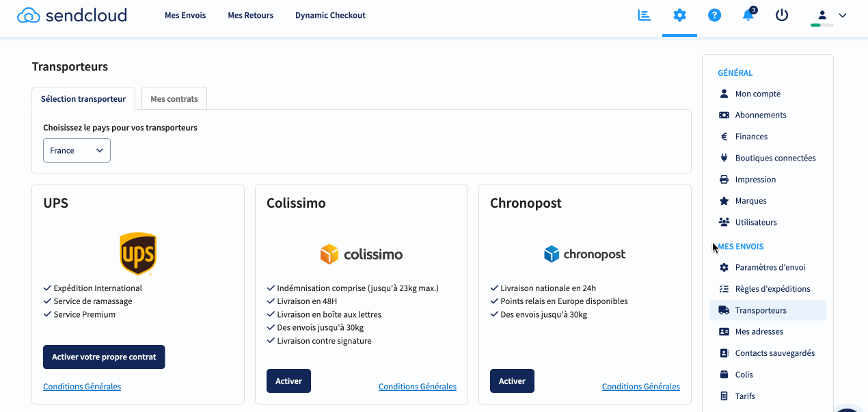Expand the user menu chevron
This screenshot has height=412, width=868.
[x=842, y=15]
